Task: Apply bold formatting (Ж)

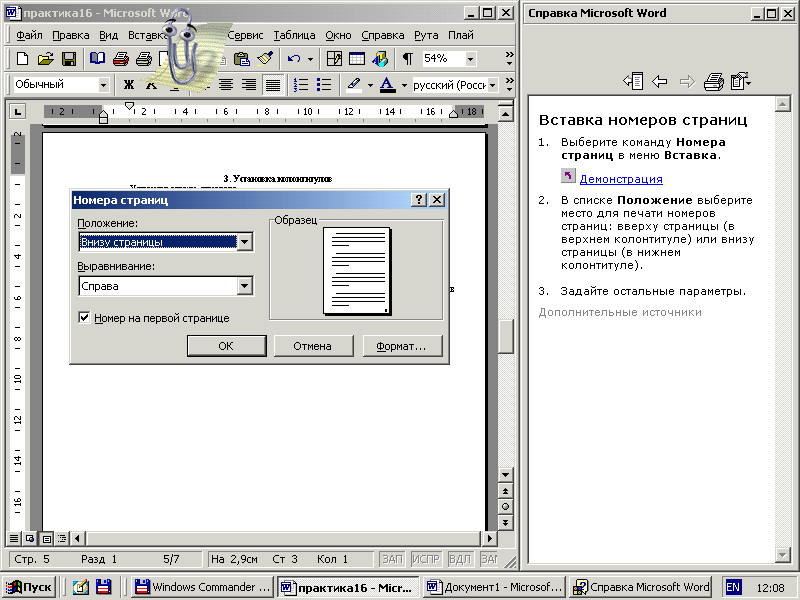Action: tap(129, 85)
